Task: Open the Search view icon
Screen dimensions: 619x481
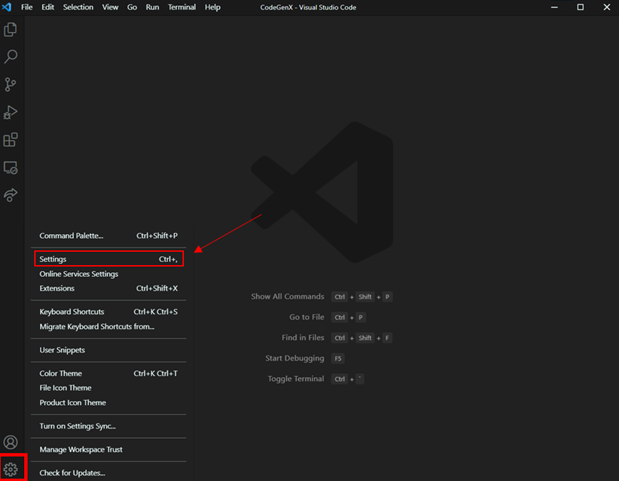Action: coord(11,57)
